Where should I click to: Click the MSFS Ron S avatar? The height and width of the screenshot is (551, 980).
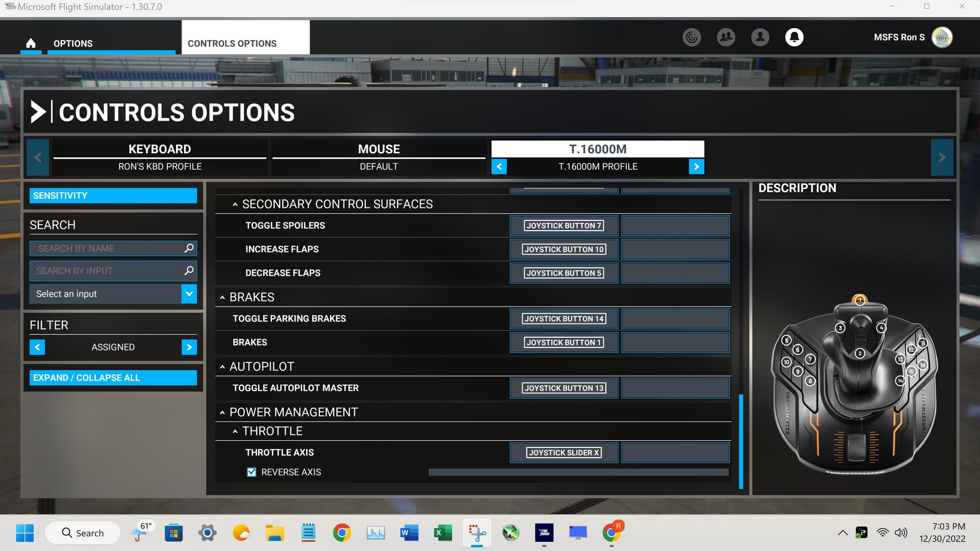(942, 37)
